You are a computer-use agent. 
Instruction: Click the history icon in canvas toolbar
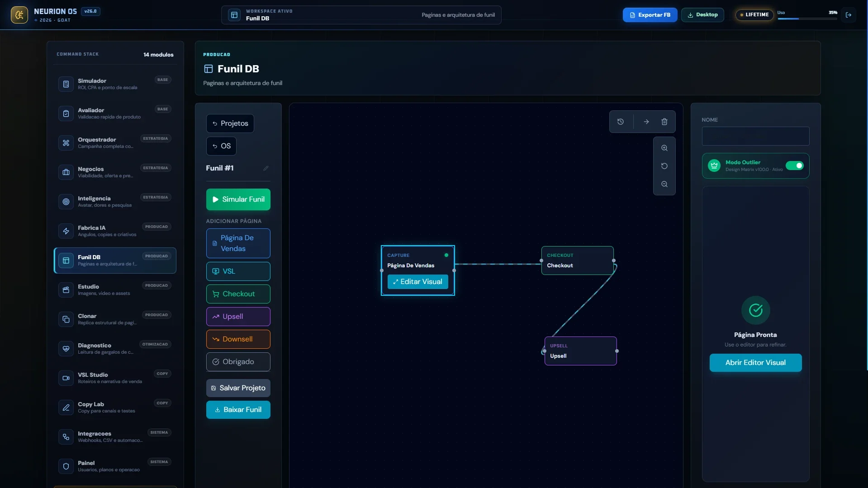point(621,122)
